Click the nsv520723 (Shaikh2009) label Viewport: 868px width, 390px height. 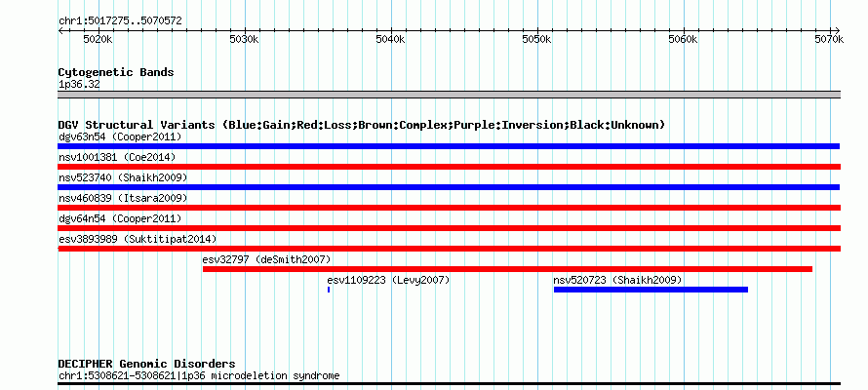click(617, 280)
